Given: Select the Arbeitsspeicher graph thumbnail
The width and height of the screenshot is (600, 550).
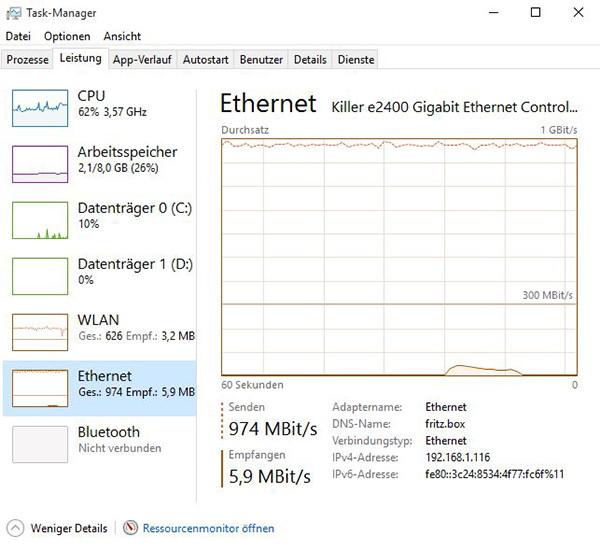Looking at the screenshot, I should 40,164.
